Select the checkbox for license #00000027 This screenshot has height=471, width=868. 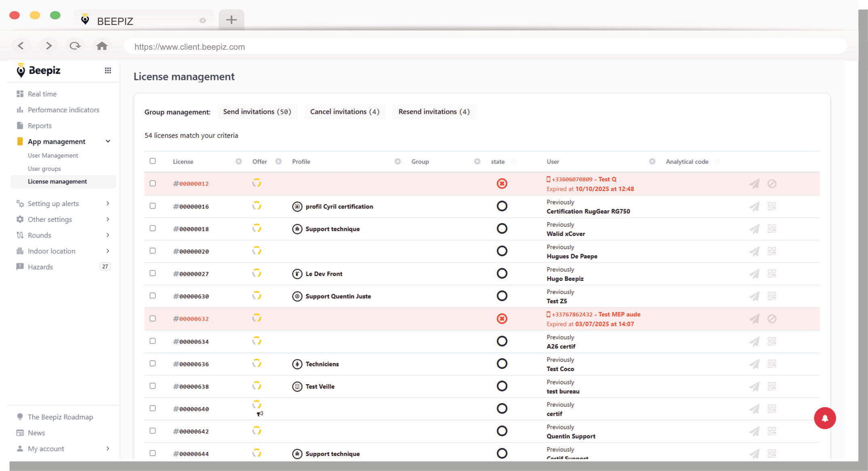(153, 273)
